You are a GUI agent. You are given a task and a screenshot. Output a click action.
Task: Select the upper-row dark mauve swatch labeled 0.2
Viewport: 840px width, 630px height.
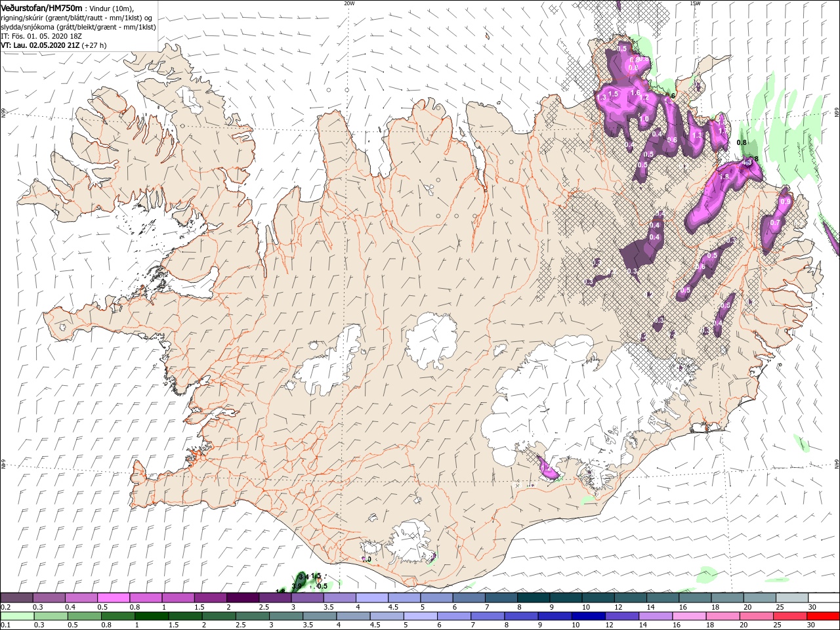pos(16,598)
